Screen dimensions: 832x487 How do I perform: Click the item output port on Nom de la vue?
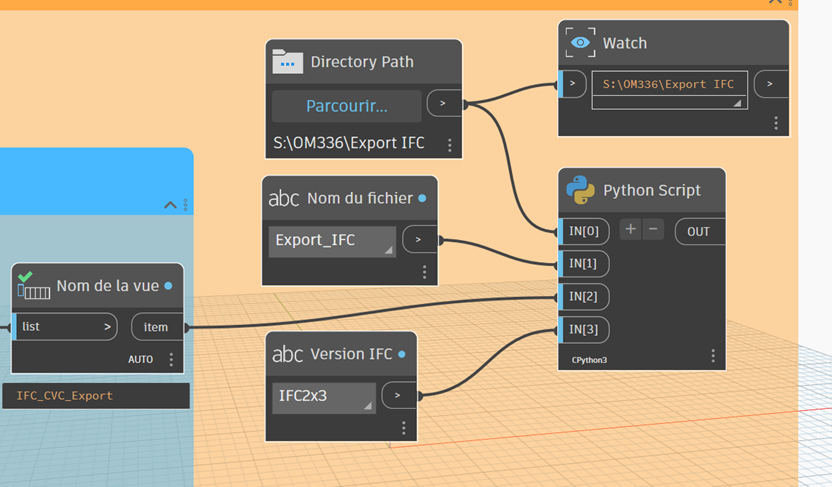pyautogui.click(x=156, y=327)
